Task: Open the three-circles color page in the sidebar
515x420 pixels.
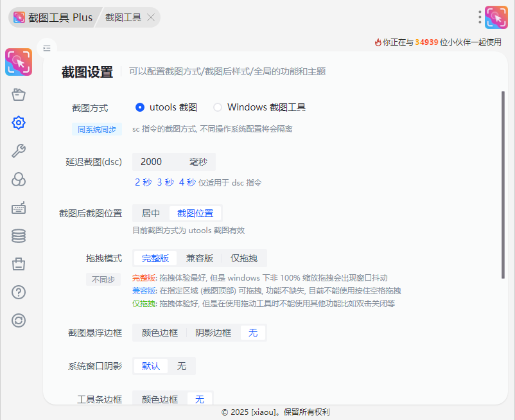Action: click(x=19, y=179)
